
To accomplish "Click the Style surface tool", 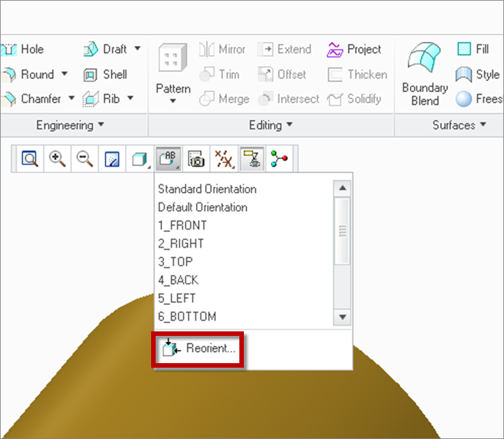I will tap(477, 75).
